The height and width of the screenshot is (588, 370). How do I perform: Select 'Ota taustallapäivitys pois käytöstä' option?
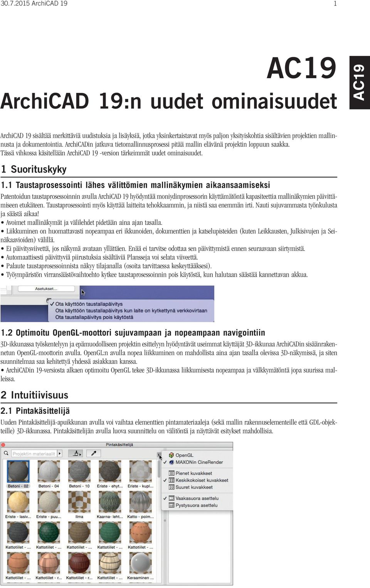coord(94,317)
